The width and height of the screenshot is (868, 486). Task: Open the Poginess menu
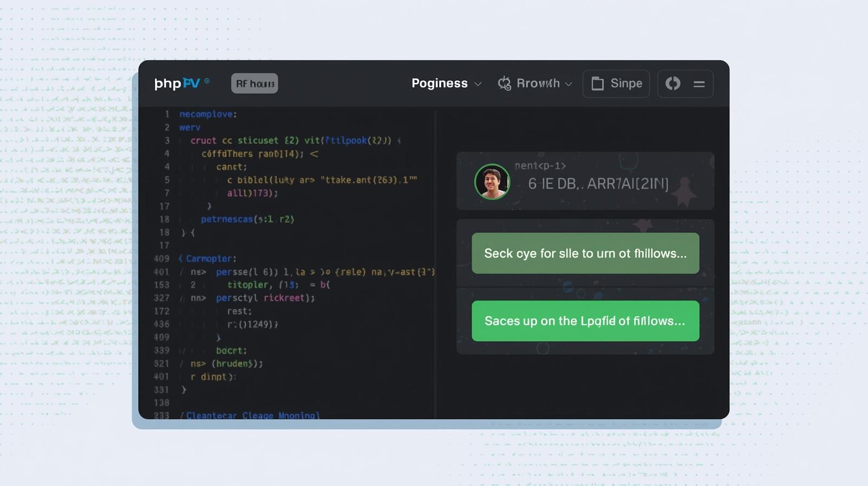(x=439, y=84)
